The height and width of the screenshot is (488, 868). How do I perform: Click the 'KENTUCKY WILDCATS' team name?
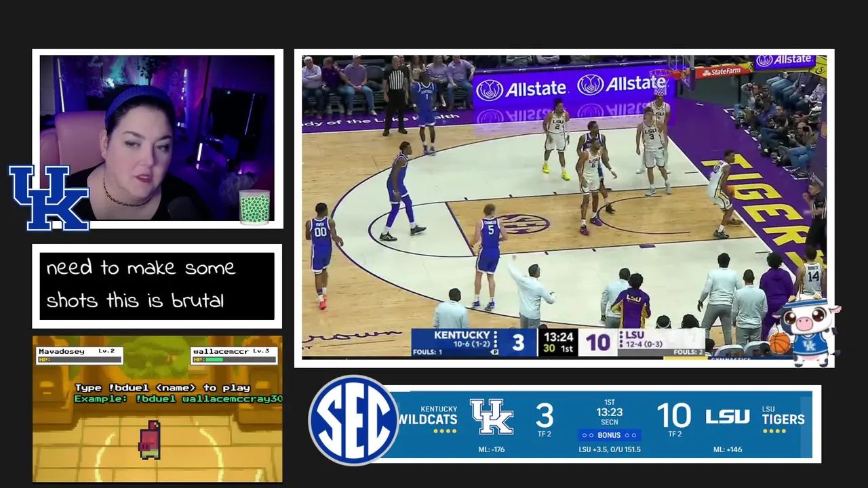click(x=428, y=415)
